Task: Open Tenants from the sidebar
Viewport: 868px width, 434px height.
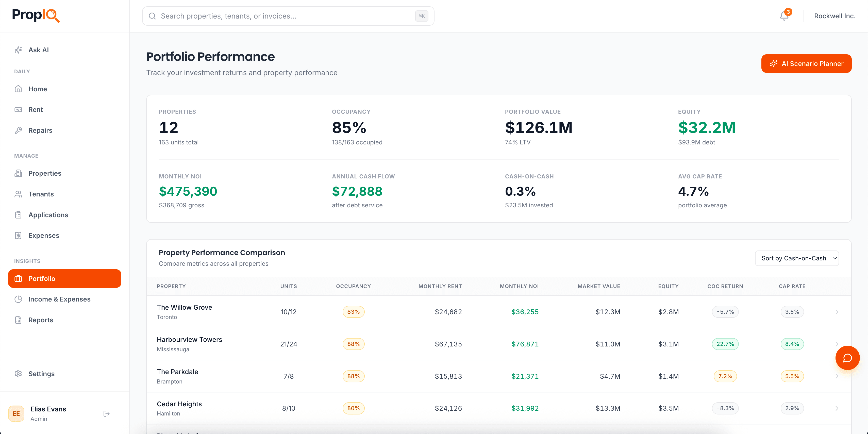Action: [41, 194]
